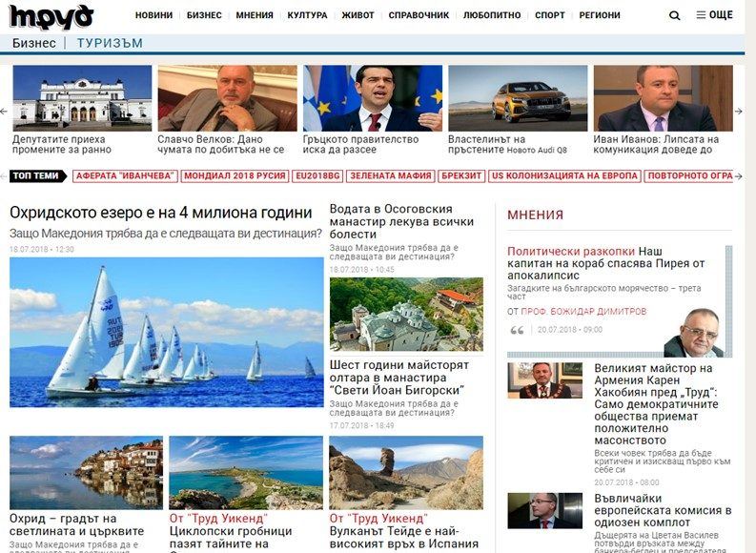Open the ОЩЕ hamburger menu
This screenshot has width=756, height=553.
715,15
